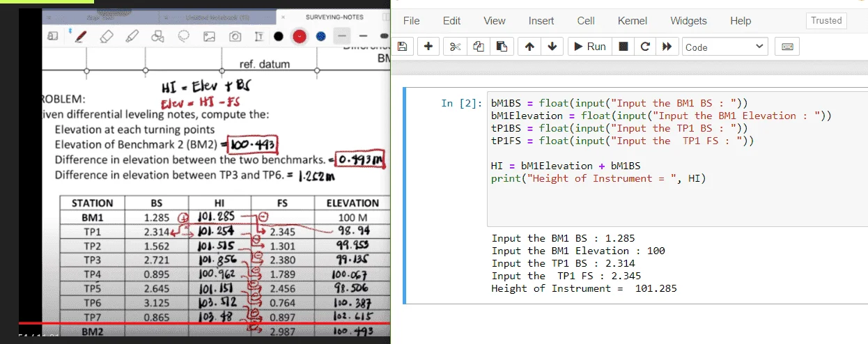The width and height of the screenshot is (868, 344).
Task: Restart kernel and run all cells (fast-forward)
Action: pyautogui.click(x=667, y=47)
